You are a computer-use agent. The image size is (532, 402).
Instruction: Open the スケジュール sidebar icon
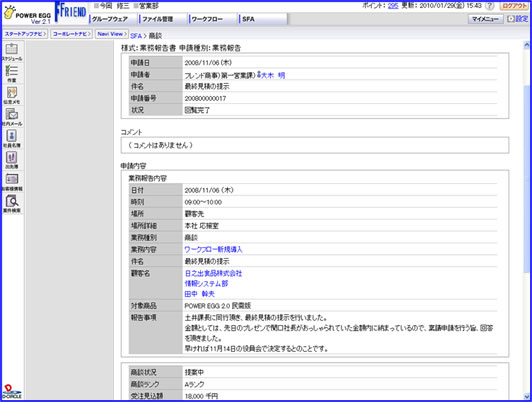click(x=12, y=52)
